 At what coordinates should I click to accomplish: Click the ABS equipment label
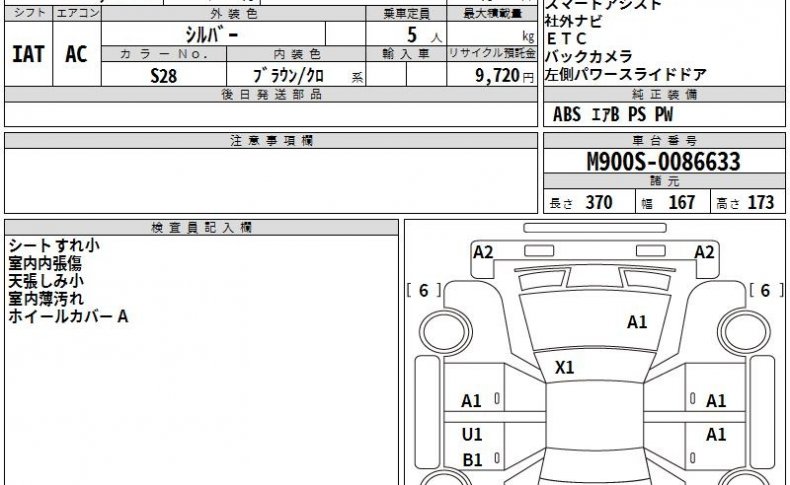click(567, 114)
